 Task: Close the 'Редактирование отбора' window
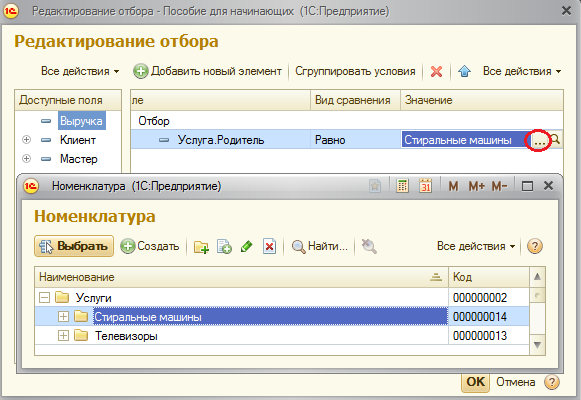[567, 11]
